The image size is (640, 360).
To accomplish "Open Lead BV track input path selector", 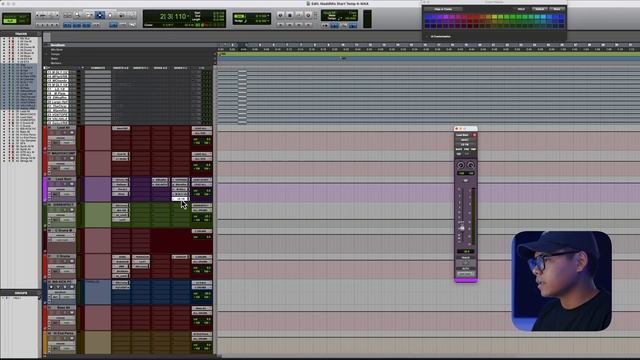I will pyautogui.click(x=202, y=128).
